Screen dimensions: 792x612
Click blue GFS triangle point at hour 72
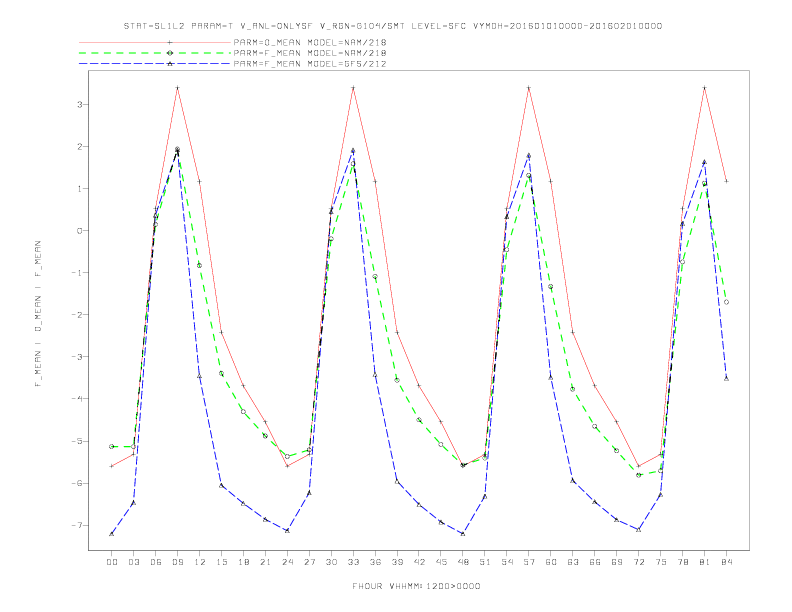pos(639,530)
